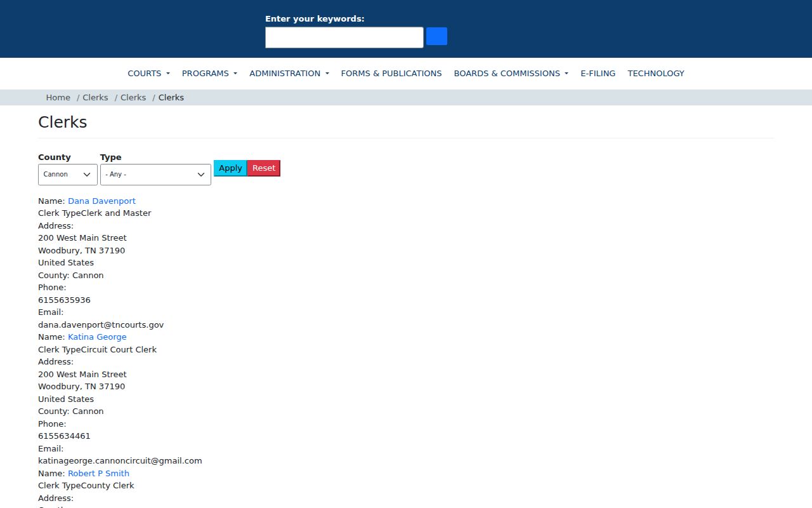Go to Forms & Publications
Screen dimensions: 812x508
point(391,73)
